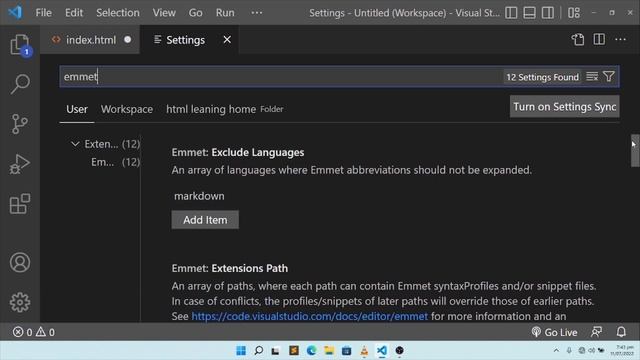The width and height of the screenshot is (640, 360).
Task: Split the editor to the right
Action: [x=599, y=40]
